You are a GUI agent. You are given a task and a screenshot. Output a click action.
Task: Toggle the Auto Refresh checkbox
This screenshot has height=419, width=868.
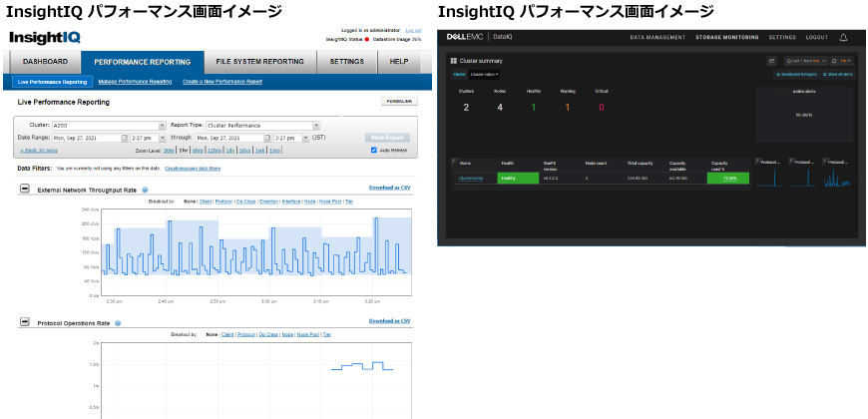click(x=373, y=151)
